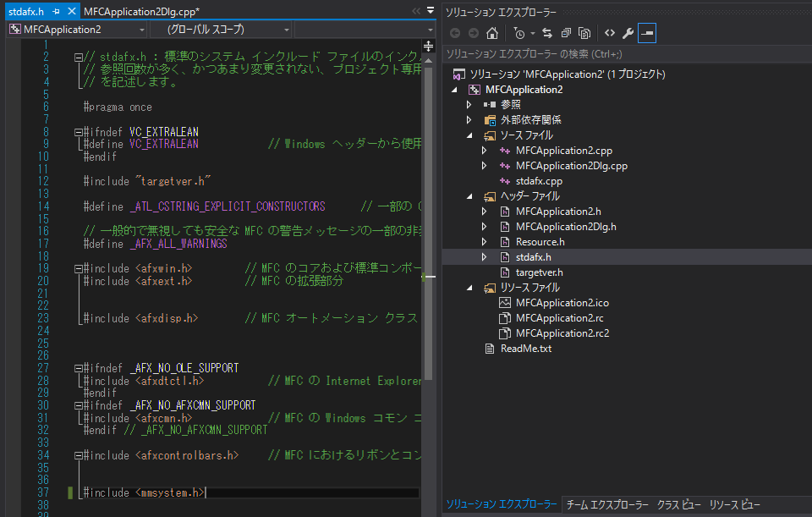Select MFCApplication2.rc resource file
The image size is (812, 517).
(x=559, y=317)
